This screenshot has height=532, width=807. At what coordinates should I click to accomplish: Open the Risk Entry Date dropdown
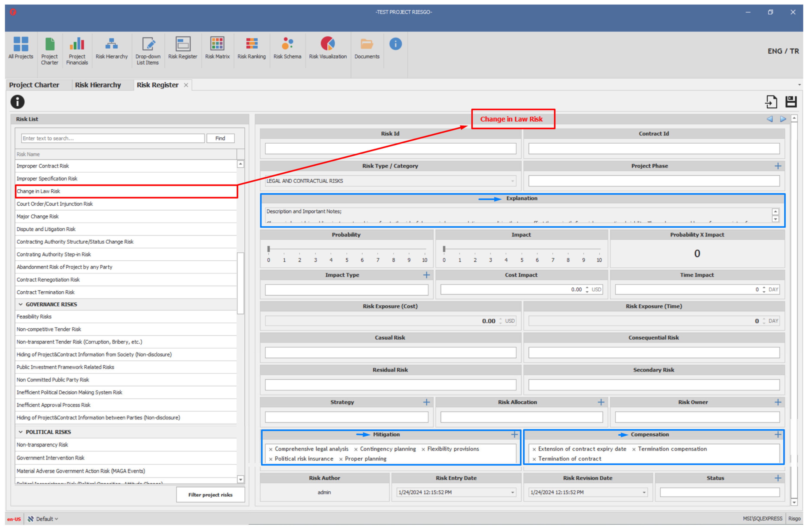pyautogui.click(x=512, y=492)
